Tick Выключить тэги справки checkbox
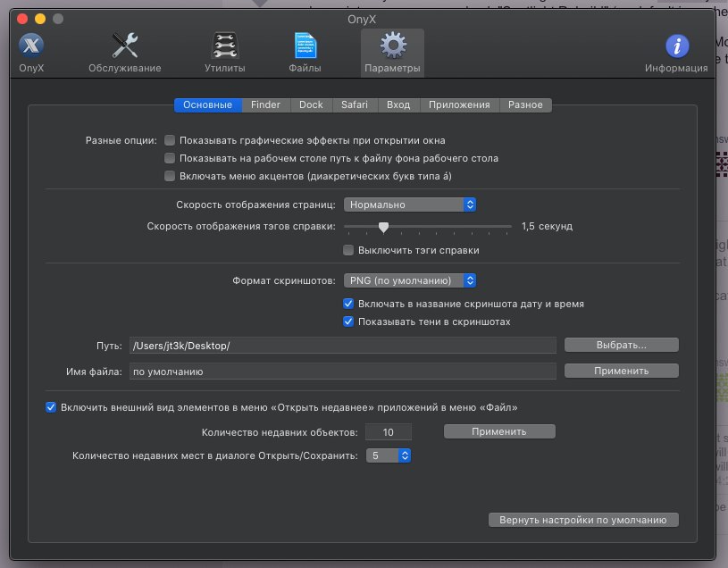 tap(348, 250)
